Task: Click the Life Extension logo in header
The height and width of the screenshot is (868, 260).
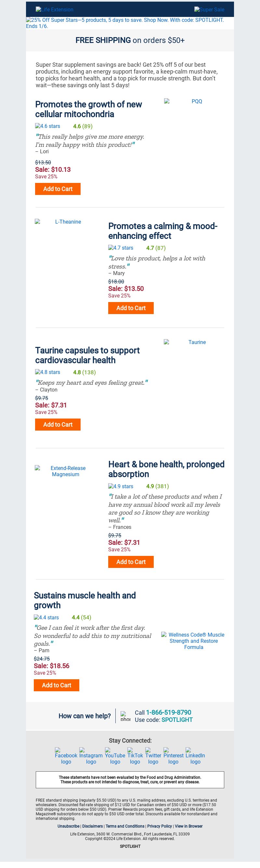Action: coord(55,9)
